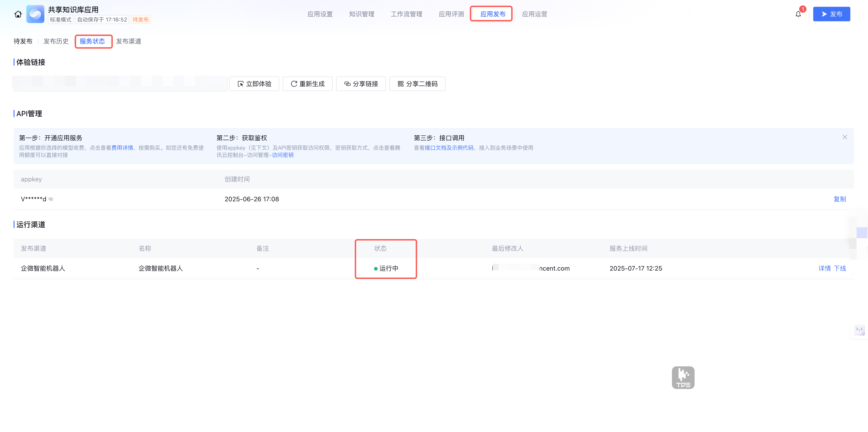Open the 费用详情 link
The image size is (868, 432).
tap(122, 148)
